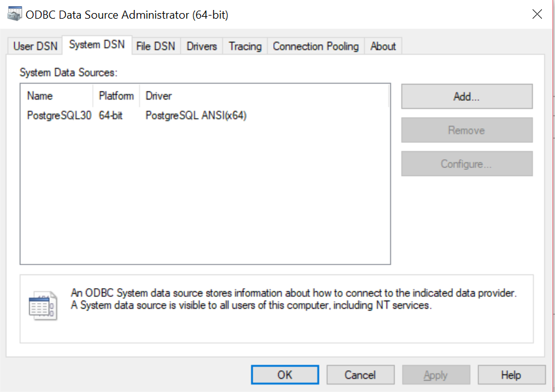Screen dimensions: 555x392
Task: Switch to the User DSN tab
Action: pyautogui.click(x=35, y=47)
